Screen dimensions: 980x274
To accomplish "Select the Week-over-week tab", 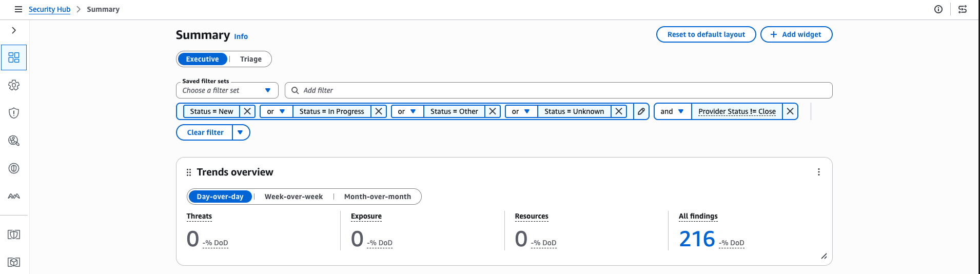I will pos(293,197).
